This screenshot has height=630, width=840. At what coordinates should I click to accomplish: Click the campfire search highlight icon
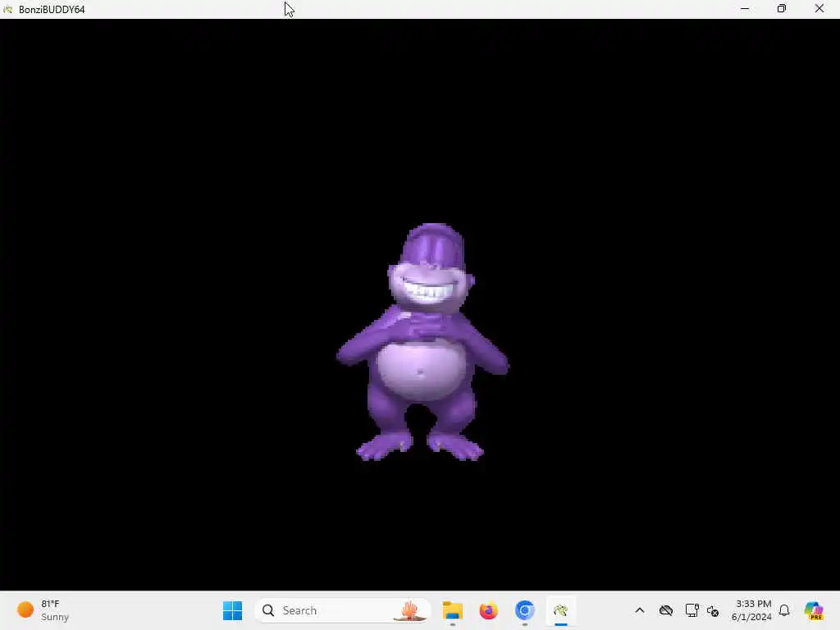click(410, 610)
